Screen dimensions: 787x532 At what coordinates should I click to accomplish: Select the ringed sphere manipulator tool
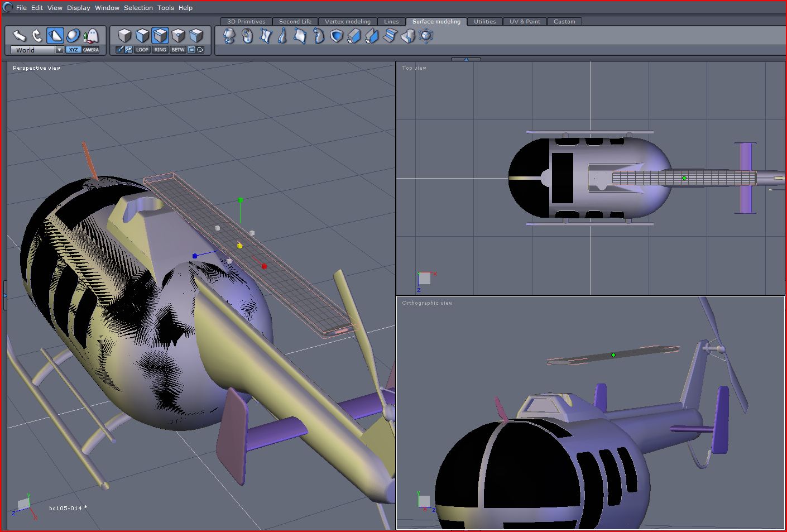(x=73, y=36)
